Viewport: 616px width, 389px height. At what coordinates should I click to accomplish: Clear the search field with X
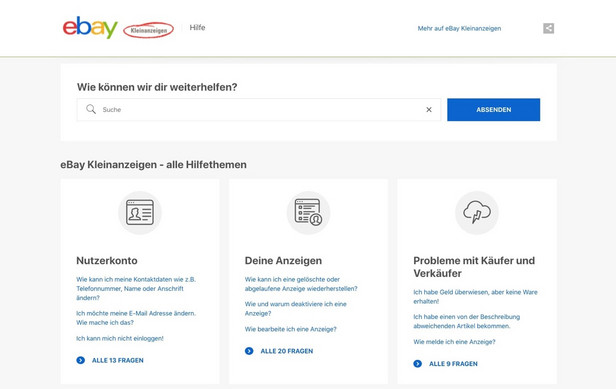tap(429, 110)
